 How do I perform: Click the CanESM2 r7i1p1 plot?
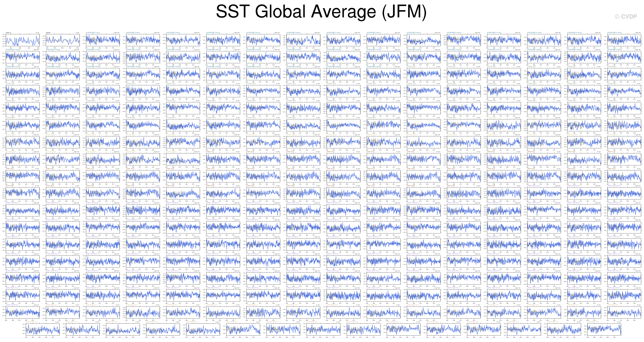23,91
